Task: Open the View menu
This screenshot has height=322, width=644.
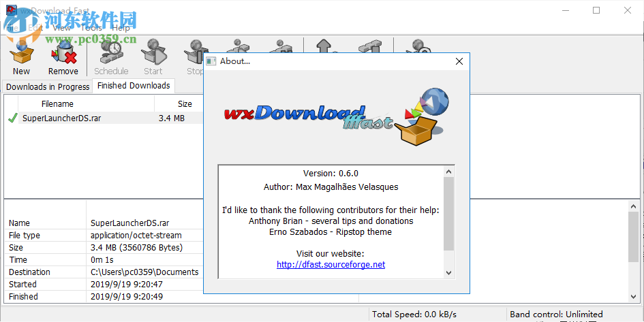Action: point(62,28)
